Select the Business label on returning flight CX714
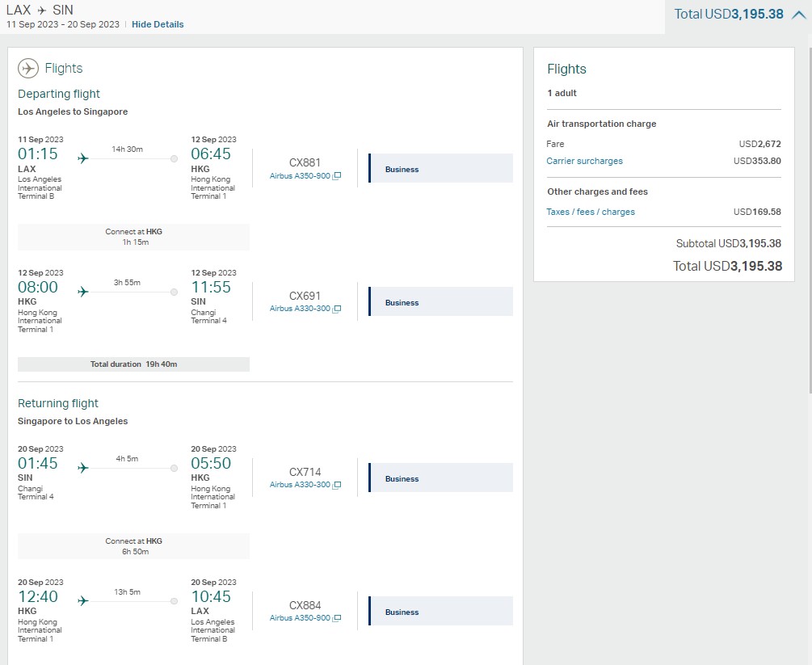 click(x=402, y=478)
